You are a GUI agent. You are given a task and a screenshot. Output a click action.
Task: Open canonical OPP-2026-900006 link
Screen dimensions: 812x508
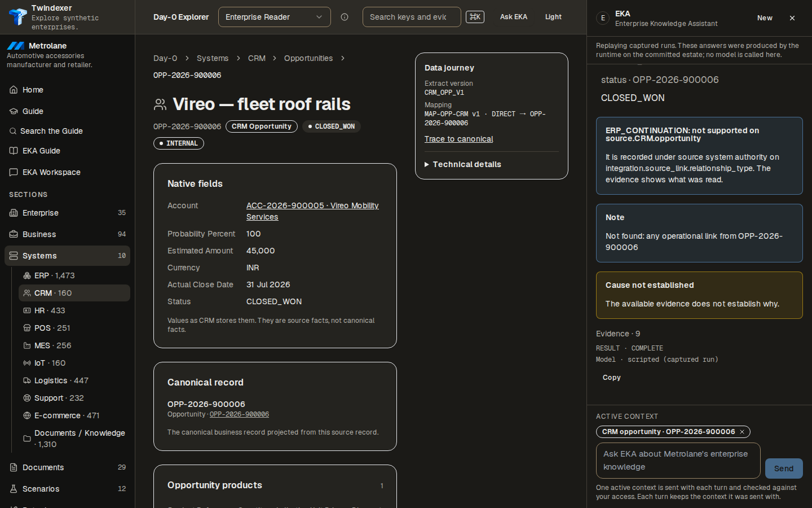(x=239, y=414)
